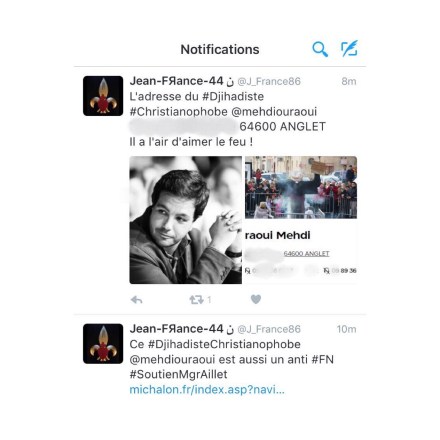Open @J_France86 handle on first tweet
This screenshot has height=440, width=440.
tap(269, 81)
